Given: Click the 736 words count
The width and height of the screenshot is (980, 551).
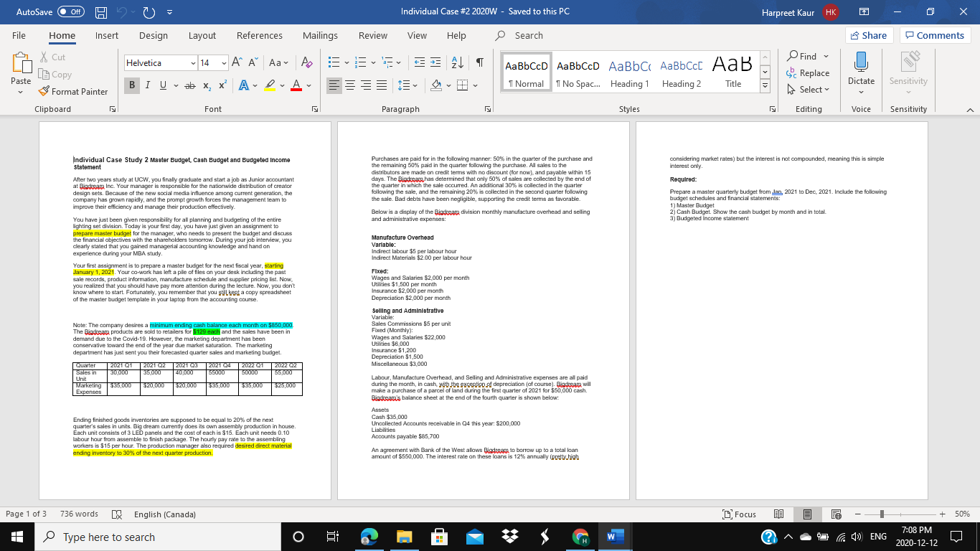Looking at the screenshot, I should click(80, 514).
